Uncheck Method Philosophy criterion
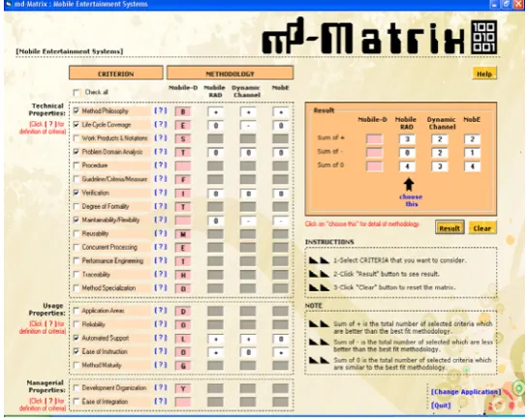The image size is (526, 420). click(x=77, y=111)
